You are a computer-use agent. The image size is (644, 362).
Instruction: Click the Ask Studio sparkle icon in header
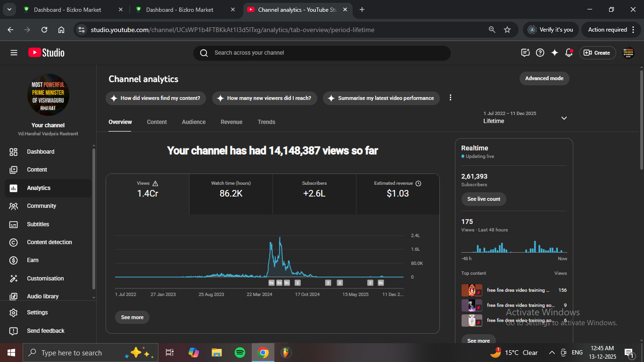pos(554,53)
